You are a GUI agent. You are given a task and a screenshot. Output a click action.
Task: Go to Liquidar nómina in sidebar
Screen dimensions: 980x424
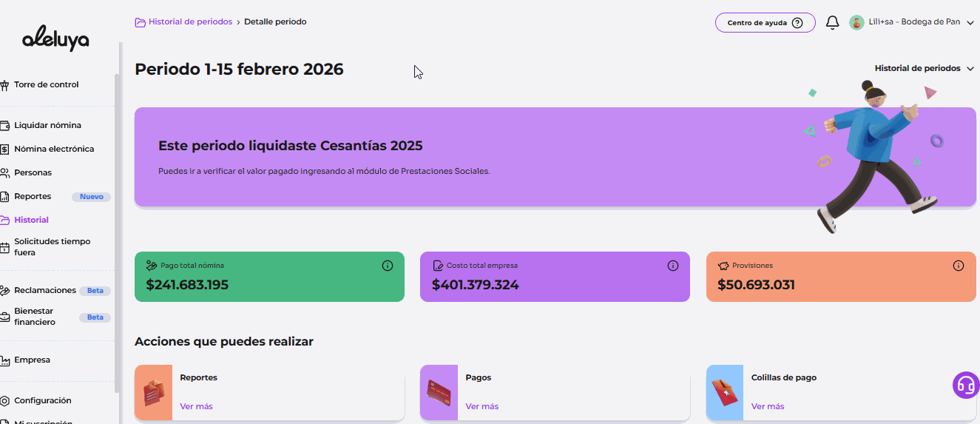47,125
